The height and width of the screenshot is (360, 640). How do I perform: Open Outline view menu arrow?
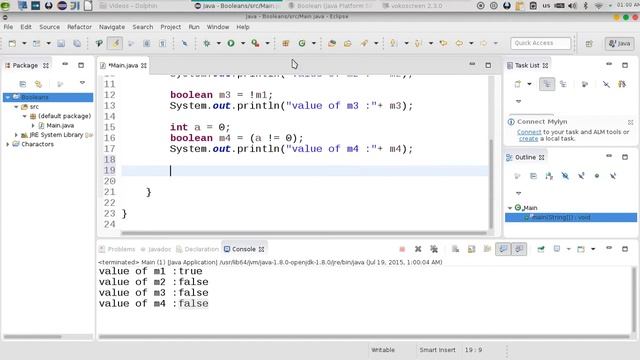click(x=519, y=193)
